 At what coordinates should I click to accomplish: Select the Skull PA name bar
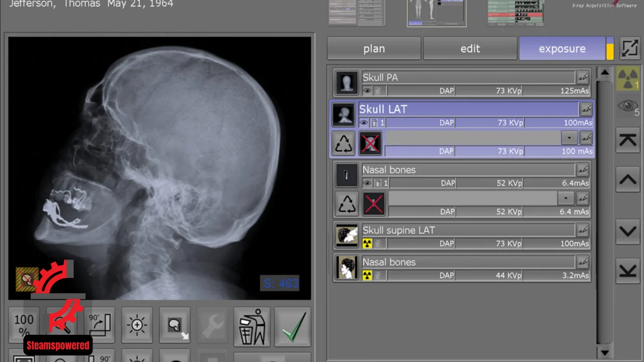pyautogui.click(x=468, y=77)
